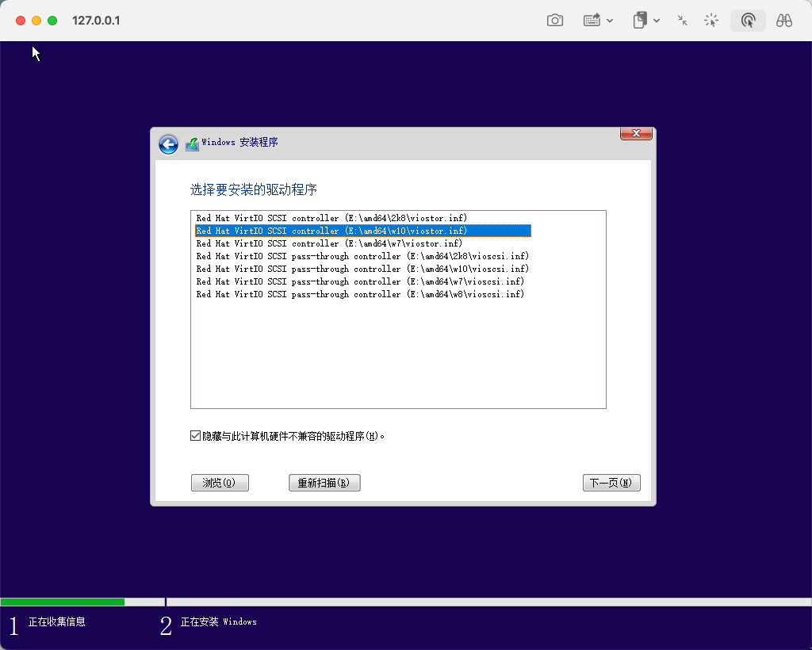Click the 重新扫描 (Rescan) button
Screen dimensions: 812x650
pyautogui.click(x=324, y=483)
